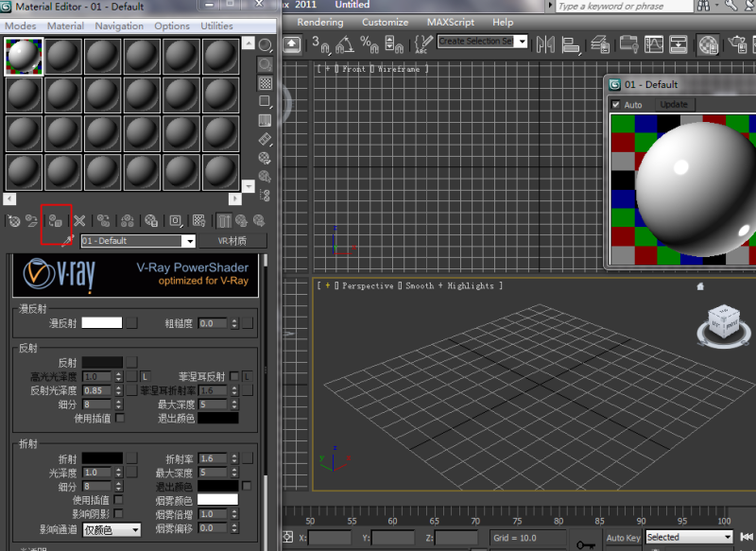Viewport: 756px width, 551px height.
Task: Click the Show Map in Viewport icon
Action: (198, 221)
